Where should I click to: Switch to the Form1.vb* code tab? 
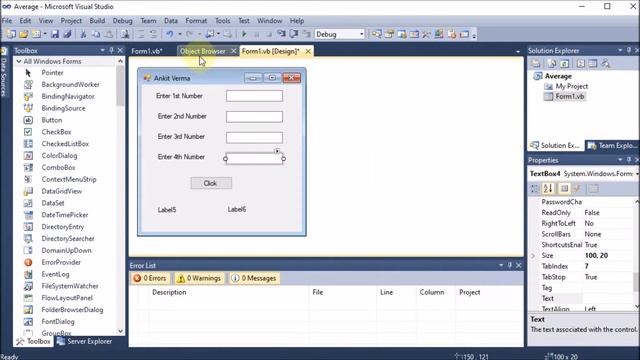147,51
